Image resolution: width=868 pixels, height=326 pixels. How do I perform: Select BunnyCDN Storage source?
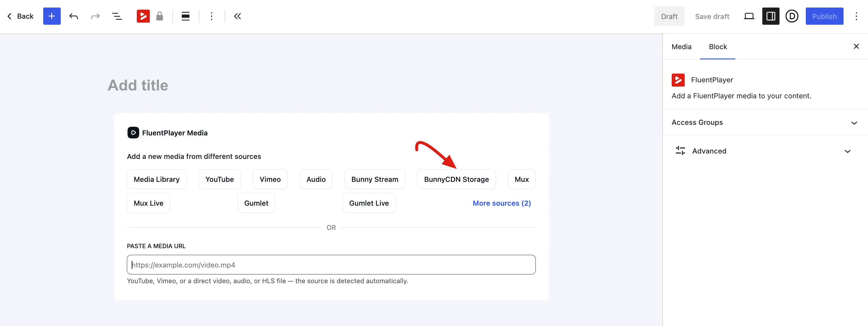[456, 179]
